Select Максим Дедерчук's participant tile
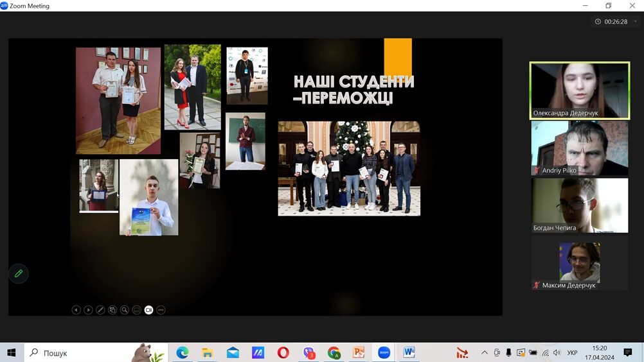644x362 pixels. pos(579,263)
